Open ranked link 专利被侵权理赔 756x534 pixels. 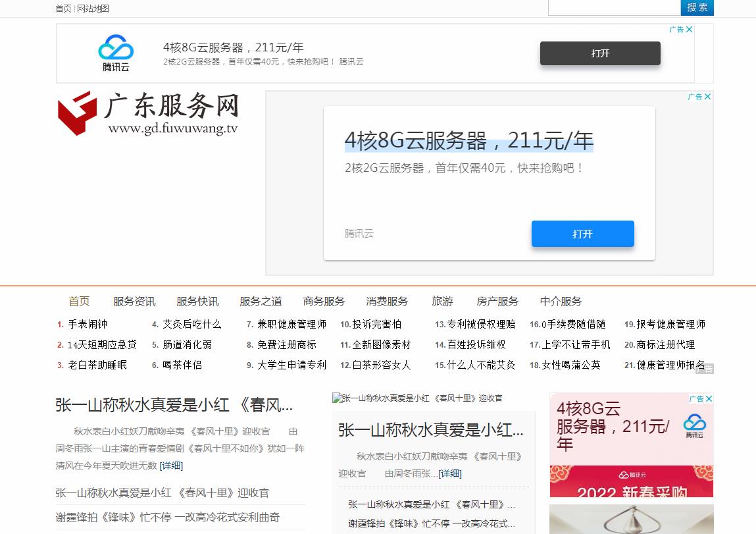click(481, 324)
